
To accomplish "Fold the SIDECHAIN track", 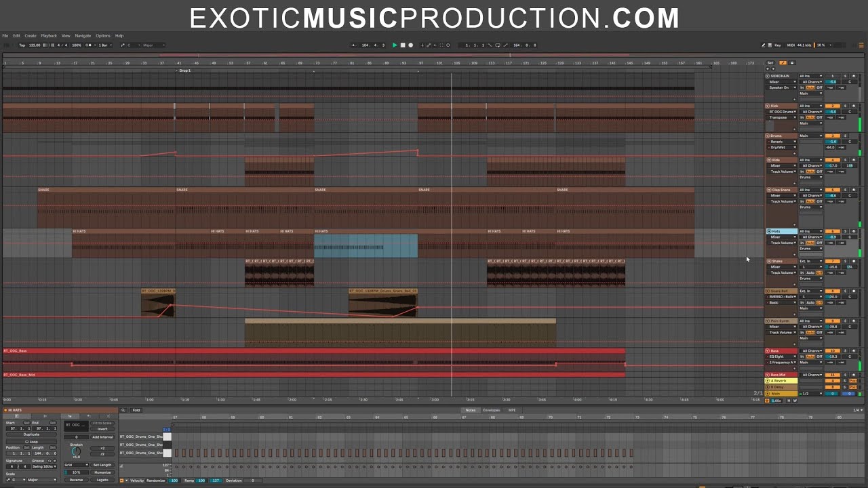I will [x=767, y=76].
